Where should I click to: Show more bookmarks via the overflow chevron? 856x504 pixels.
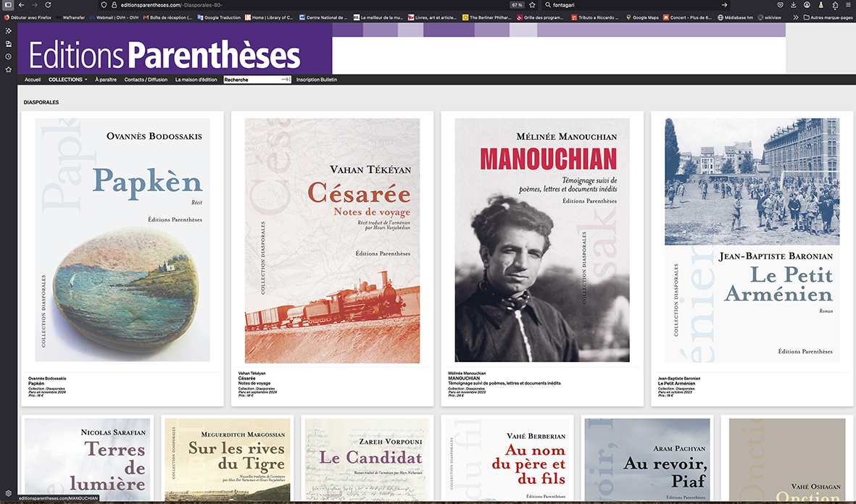coord(796,17)
